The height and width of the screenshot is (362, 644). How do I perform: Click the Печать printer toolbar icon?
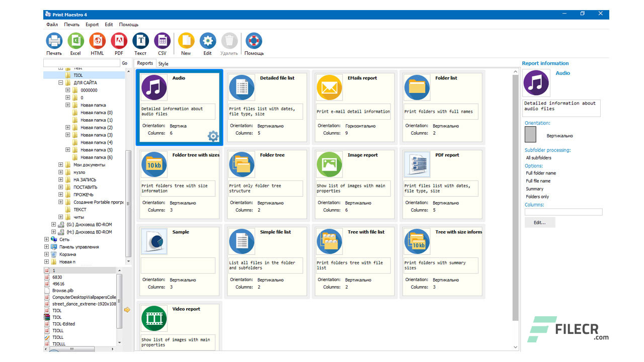click(54, 41)
